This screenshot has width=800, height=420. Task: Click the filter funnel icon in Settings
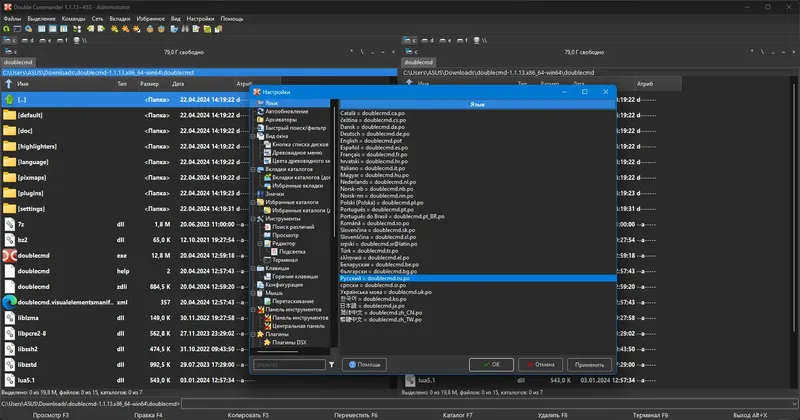(332, 365)
